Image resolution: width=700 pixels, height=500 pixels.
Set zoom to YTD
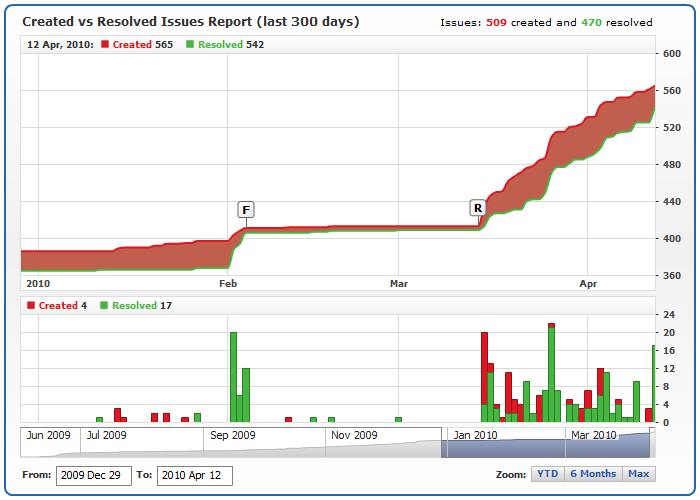[547, 474]
